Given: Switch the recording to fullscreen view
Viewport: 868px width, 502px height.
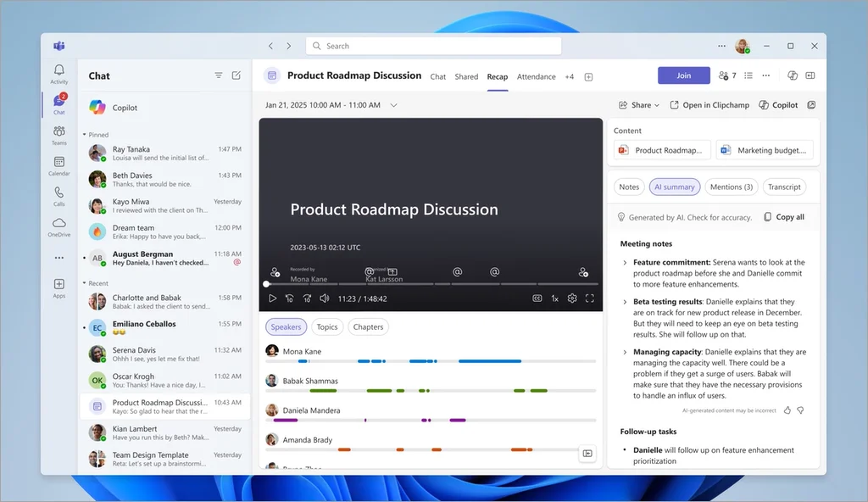Looking at the screenshot, I should tap(590, 298).
